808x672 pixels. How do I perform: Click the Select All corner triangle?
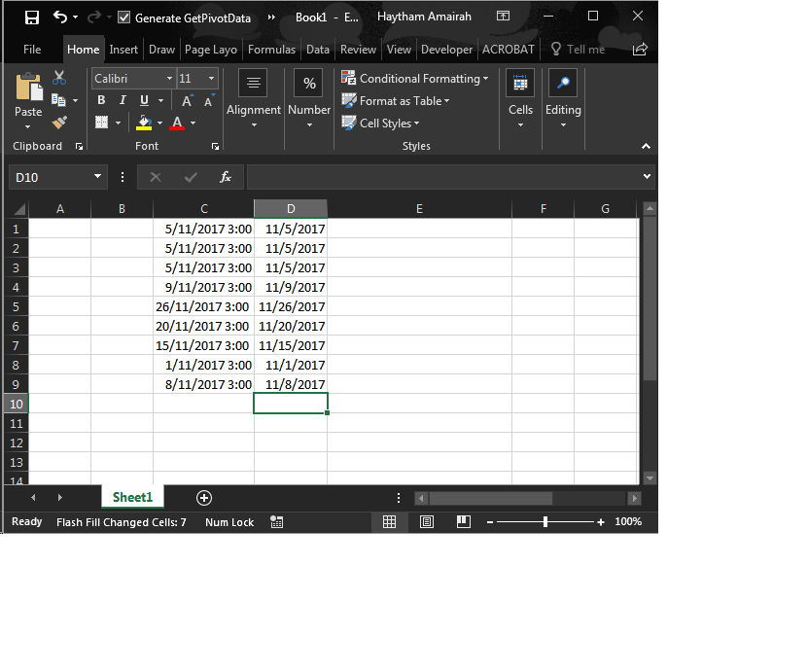(x=18, y=209)
